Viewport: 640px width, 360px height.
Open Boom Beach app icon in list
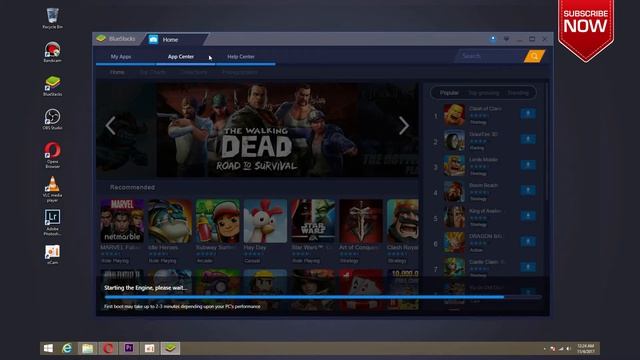[x=454, y=191]
